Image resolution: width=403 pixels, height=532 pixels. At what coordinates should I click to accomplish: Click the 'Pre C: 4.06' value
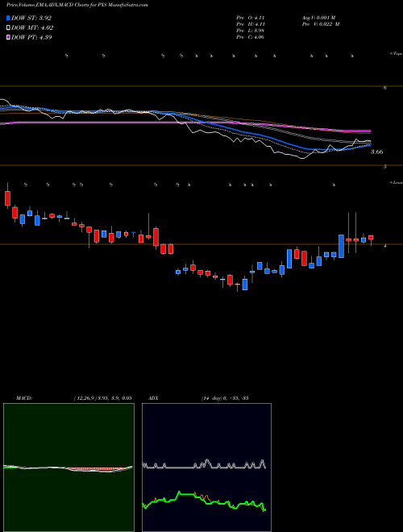click(251, 37)
